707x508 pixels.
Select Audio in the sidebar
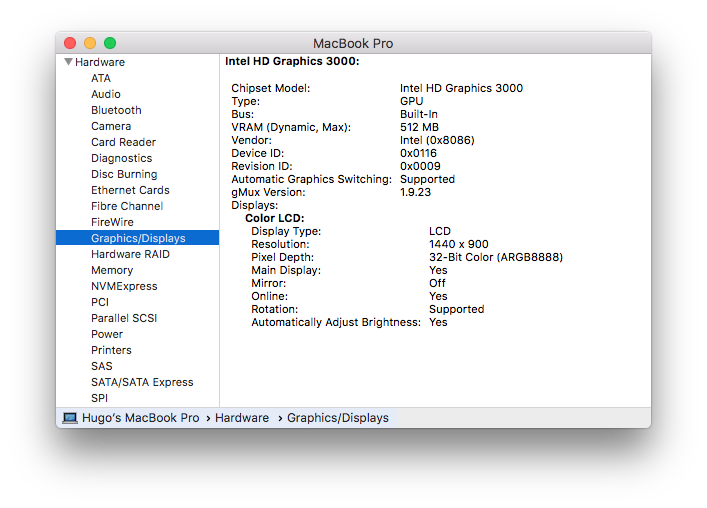click(x=106, y=94)
